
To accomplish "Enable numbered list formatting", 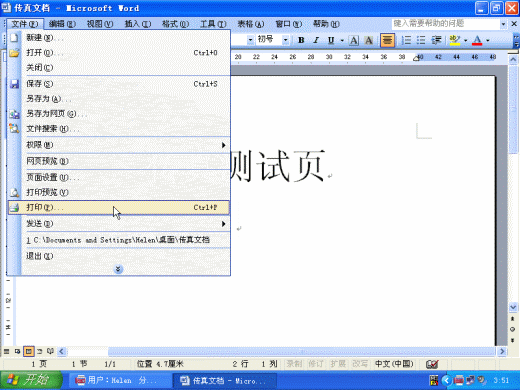I will pos(406,40).
